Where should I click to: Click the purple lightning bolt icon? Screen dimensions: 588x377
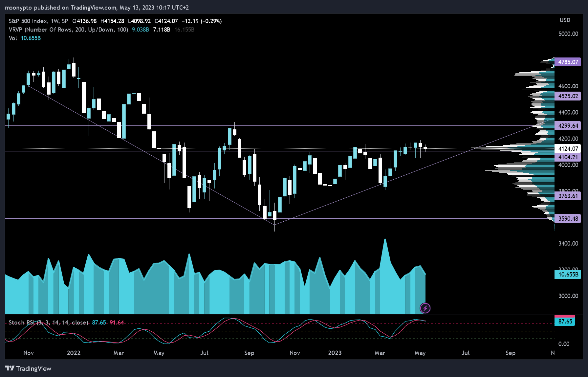click(425, 308)
